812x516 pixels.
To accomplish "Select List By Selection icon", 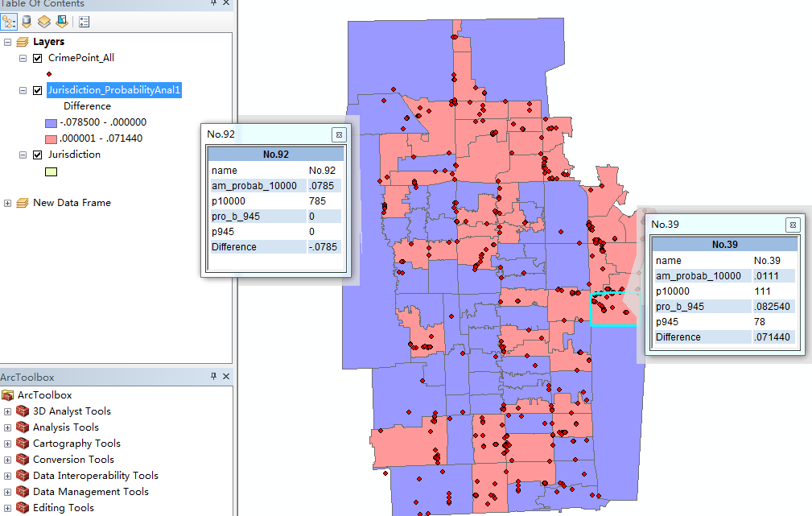I will click(x=62, y=22).
